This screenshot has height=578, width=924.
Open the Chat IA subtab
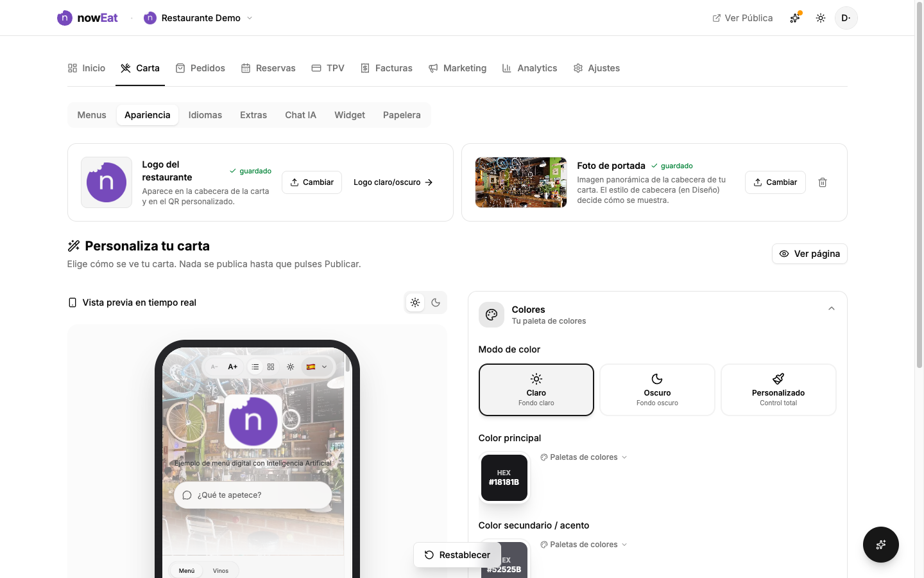pyautogui.click(x=301, y=115)
